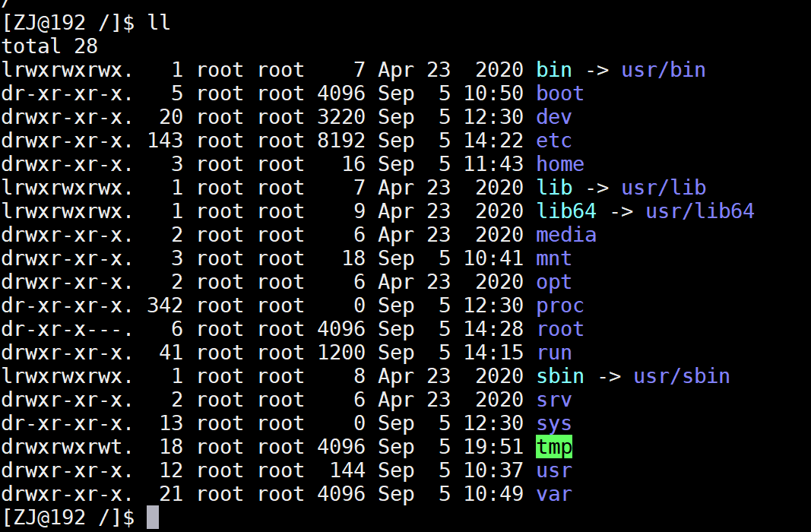The width and height of the screenshot is (811, 532).
Task: Click the usr/sbin link target
Action: click(x=681, y=376)
